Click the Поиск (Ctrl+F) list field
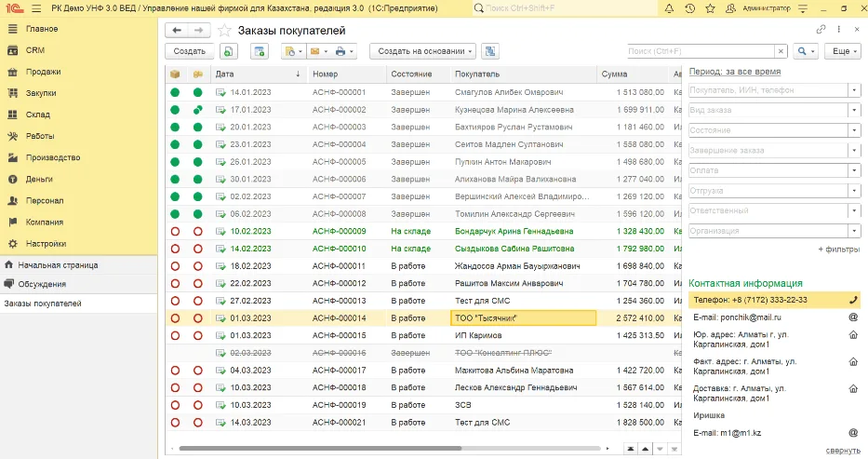Screen dimensions: 868x459 (701, 51)
